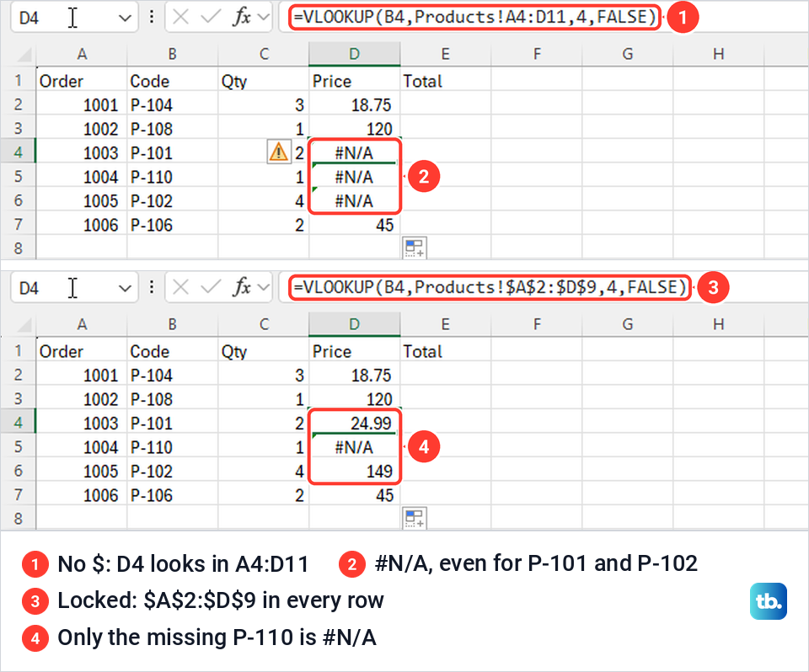This screenshot has width=809, height=672.
Task: Select order 1006 cell in lower sheet
Action: 82,495
